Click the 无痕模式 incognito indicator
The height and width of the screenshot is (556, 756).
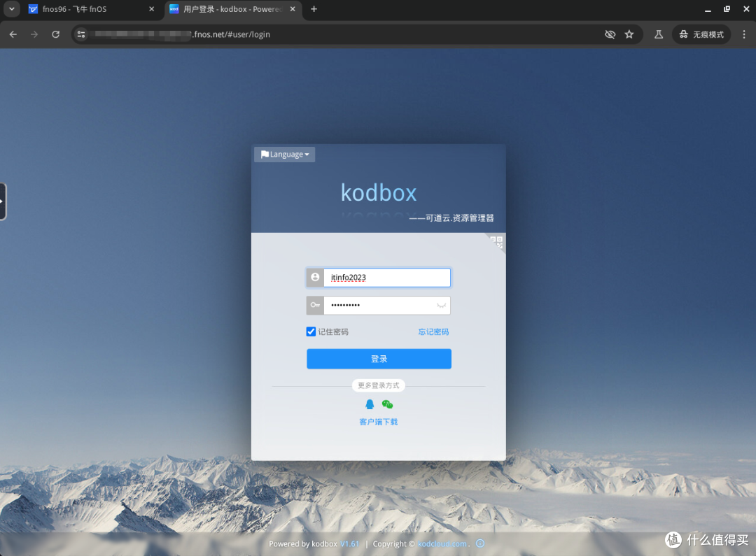[x=701, y=34]
